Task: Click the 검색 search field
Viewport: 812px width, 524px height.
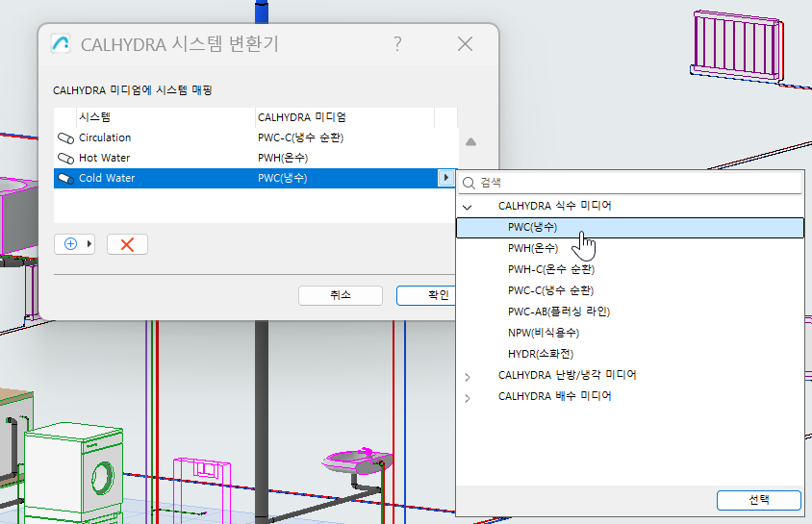Action: coord(630,183)
